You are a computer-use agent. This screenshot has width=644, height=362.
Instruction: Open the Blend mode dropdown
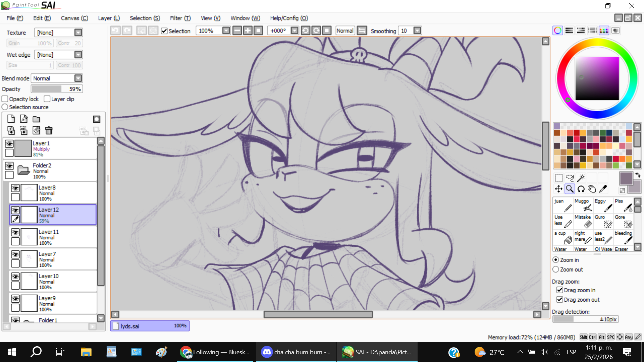pos(78,78)
